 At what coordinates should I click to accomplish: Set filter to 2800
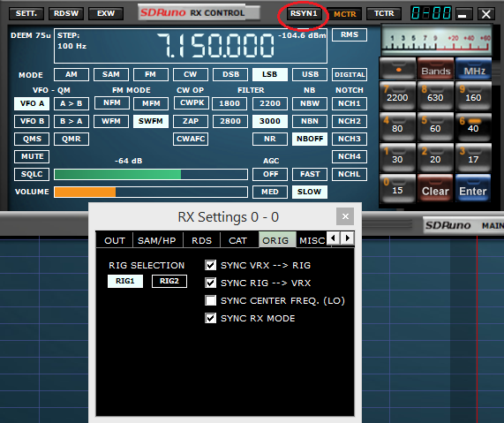point(230,121)
